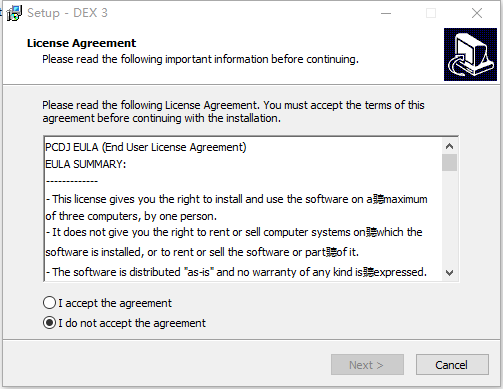Click the license scrollbar up arrow

[x=449, y=146]
